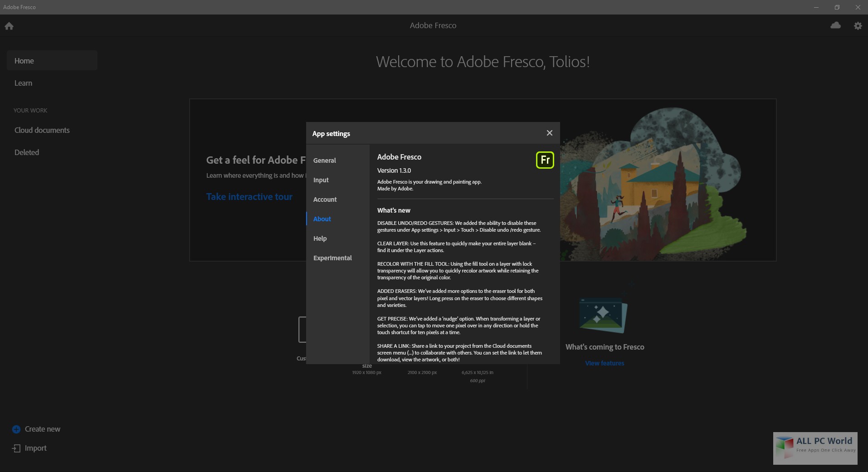Open the settings gear icon
Viewport: 868px width, 472px height.
[x=858, y=26]
